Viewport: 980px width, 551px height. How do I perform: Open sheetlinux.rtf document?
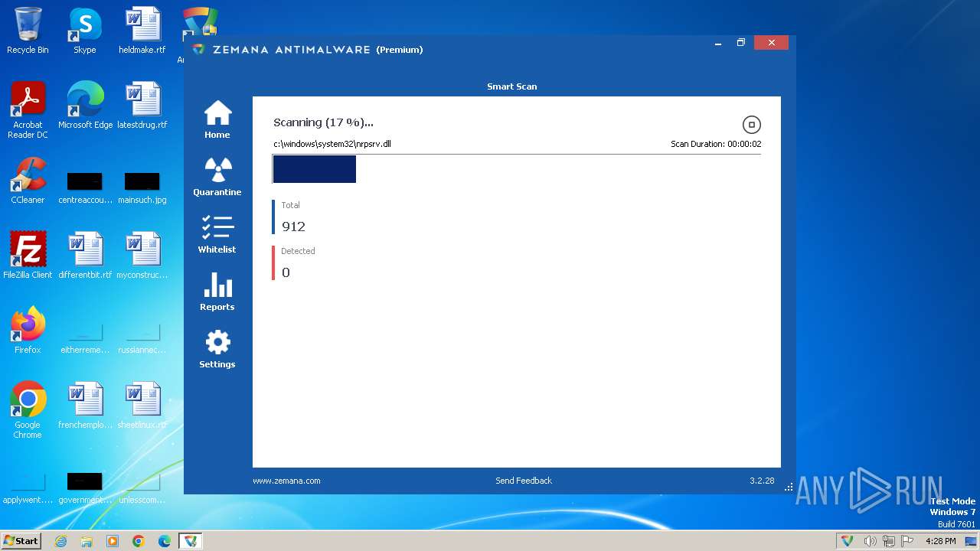(142, 406)
